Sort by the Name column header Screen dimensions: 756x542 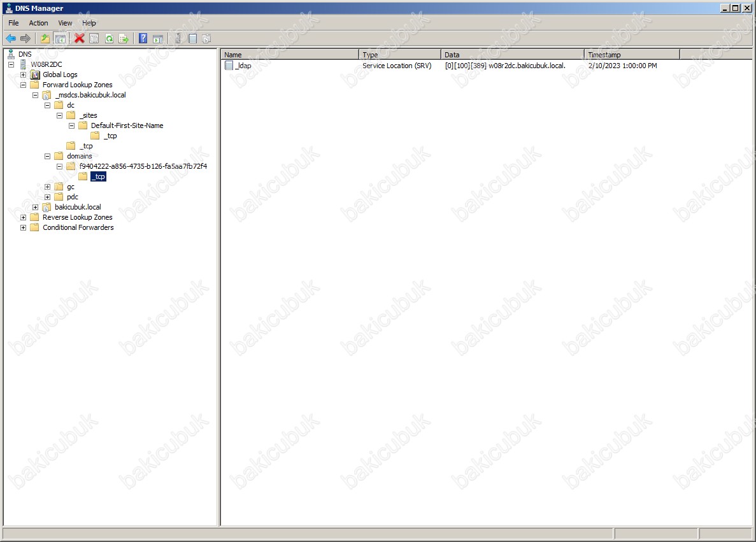290,55
